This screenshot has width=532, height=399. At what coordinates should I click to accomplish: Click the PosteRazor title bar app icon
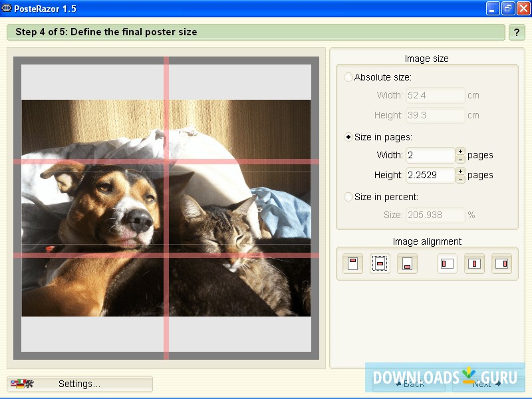(x=7, y=8)
